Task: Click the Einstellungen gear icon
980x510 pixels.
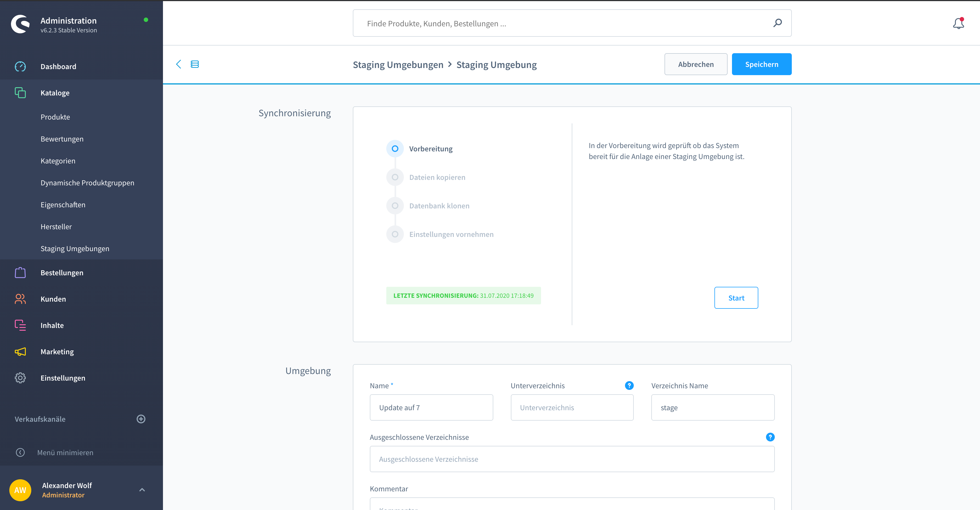Action: [x=20, y=378]
